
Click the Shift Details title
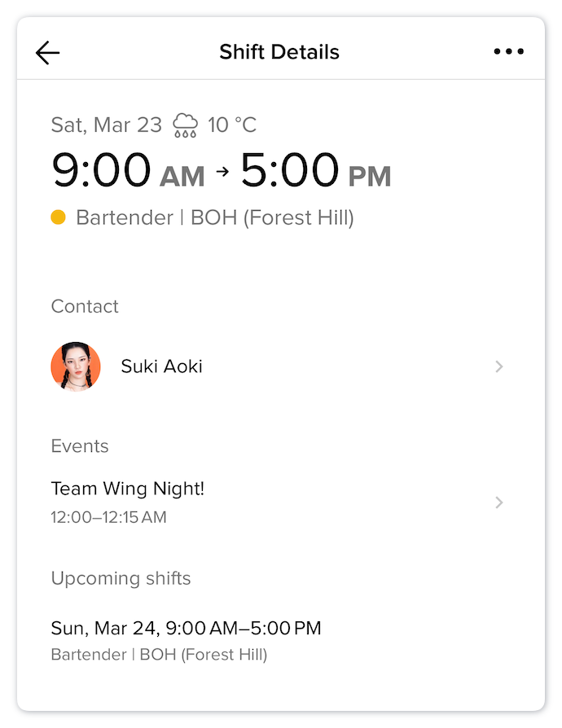click(x=279, y=52)
